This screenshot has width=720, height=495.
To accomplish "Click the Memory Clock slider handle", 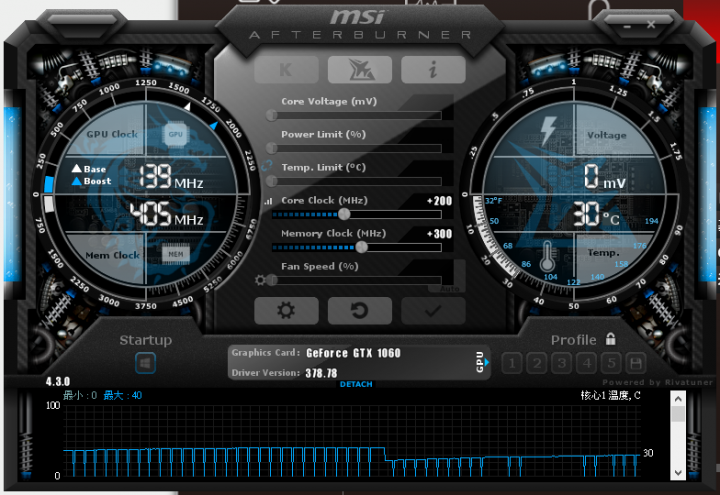I will [361, 247].
